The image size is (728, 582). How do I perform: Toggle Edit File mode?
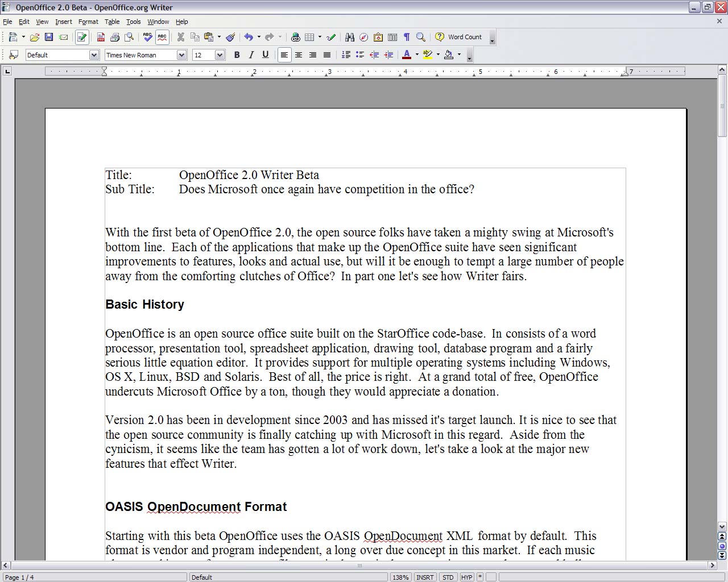(x=82, y=37)
